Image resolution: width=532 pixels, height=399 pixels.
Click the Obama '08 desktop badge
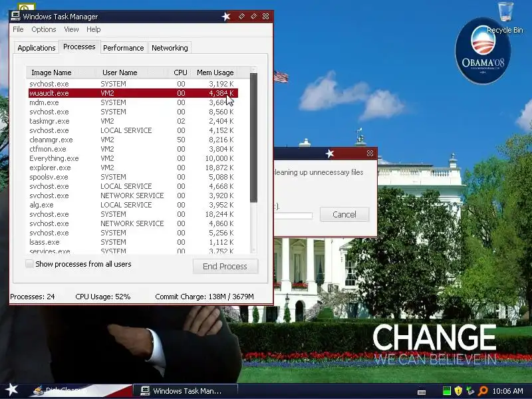[483, 51]
